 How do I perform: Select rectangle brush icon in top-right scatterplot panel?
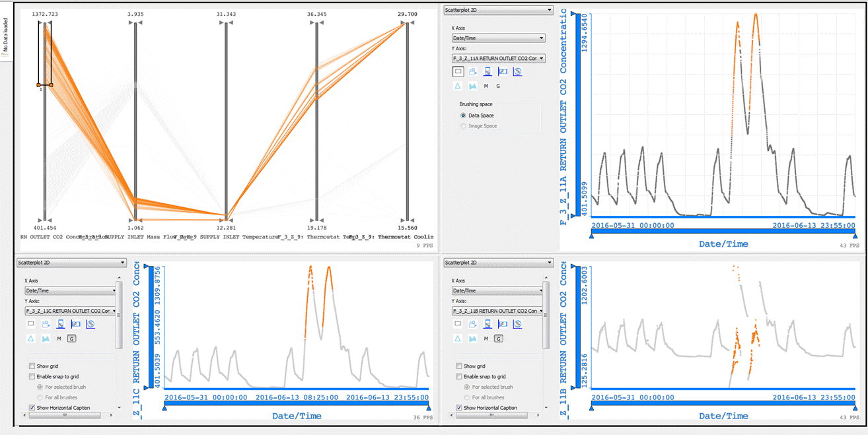(458, 71)
